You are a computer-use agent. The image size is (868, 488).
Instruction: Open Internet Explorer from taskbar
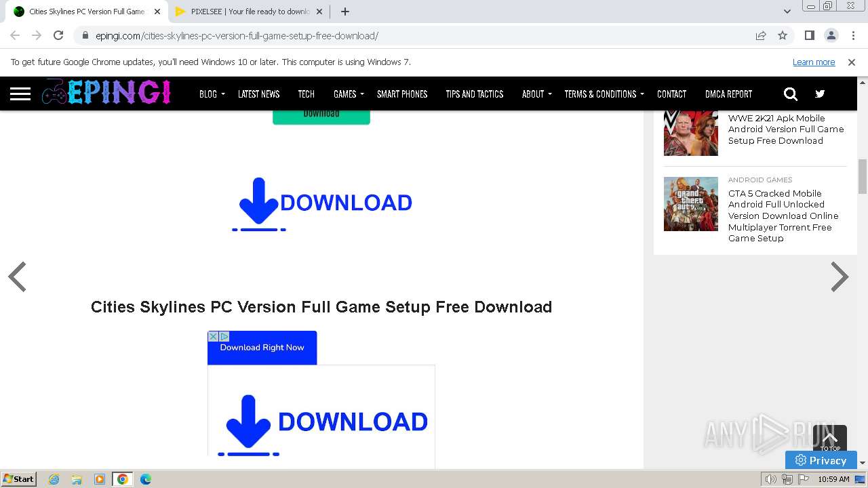pos(54,479)
